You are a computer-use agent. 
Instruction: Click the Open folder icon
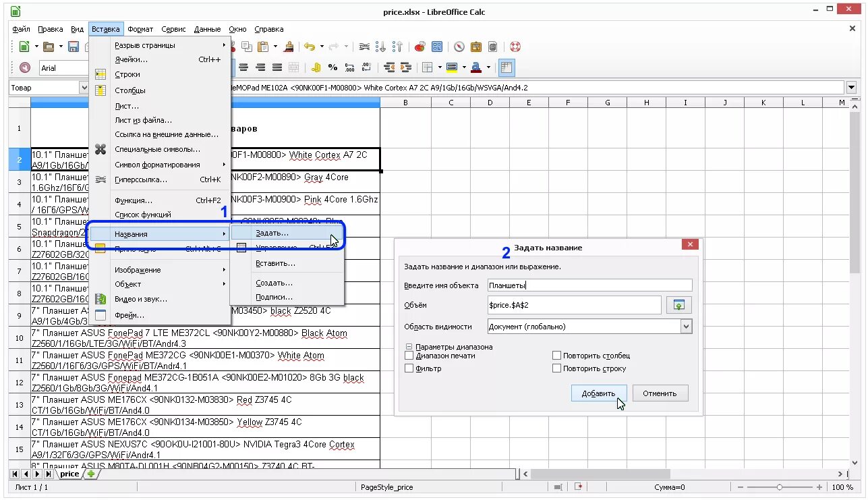[49, 47]
